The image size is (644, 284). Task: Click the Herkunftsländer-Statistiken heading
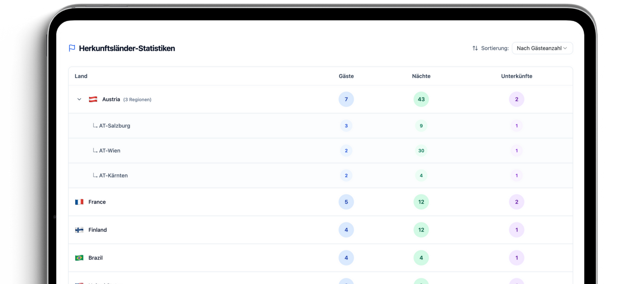point(127,48)
